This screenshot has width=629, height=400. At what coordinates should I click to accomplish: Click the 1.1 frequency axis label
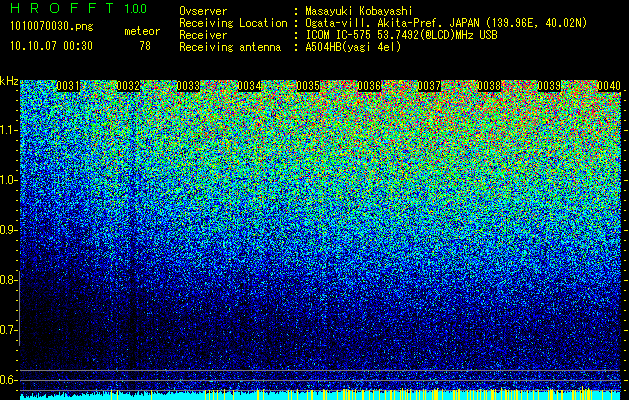(9, 130)
